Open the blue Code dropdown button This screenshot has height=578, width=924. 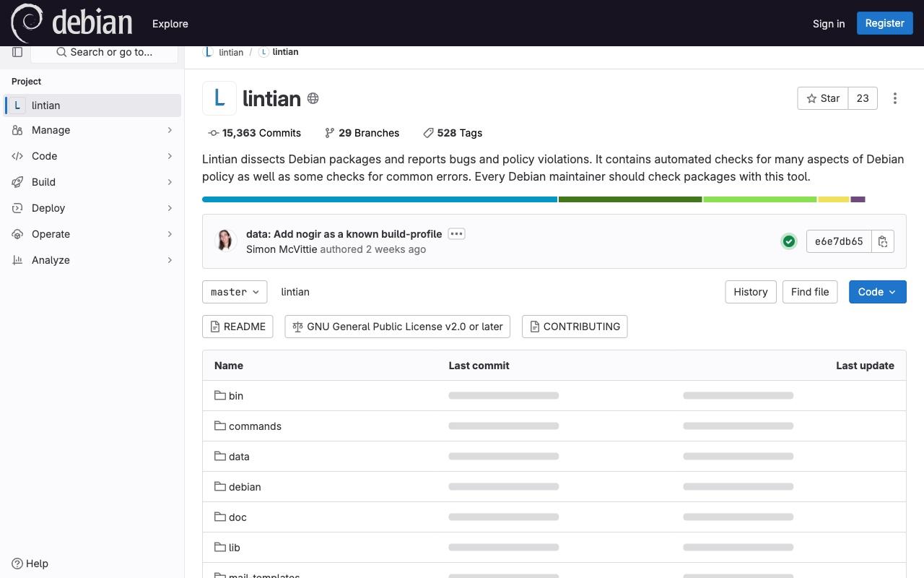tap(878, 292)
